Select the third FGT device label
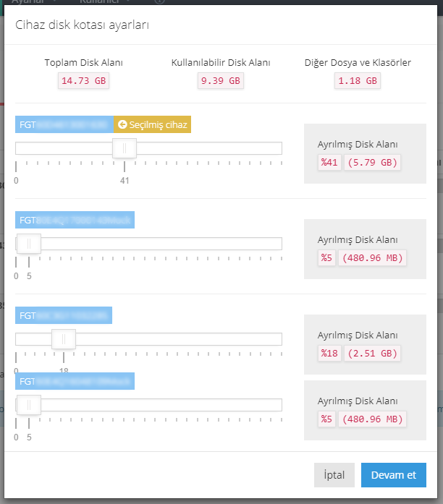 64,315
